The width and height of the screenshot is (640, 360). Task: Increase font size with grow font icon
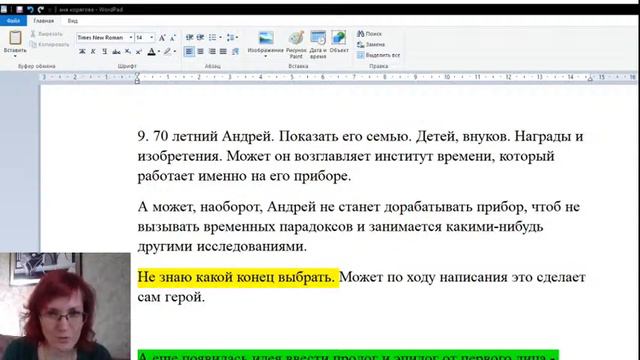[162, 38]
